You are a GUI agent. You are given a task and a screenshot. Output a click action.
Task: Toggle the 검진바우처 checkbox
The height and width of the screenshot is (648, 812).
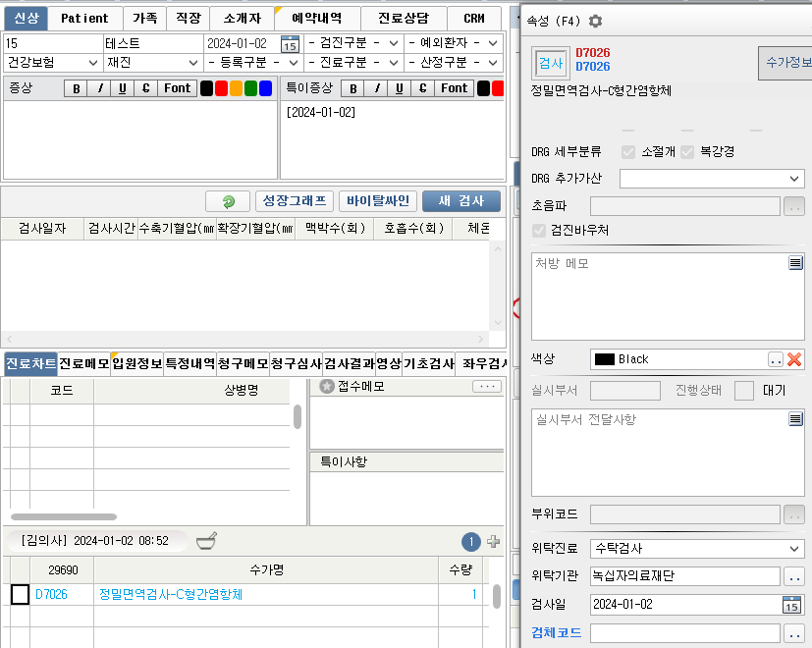coord(538,231)
